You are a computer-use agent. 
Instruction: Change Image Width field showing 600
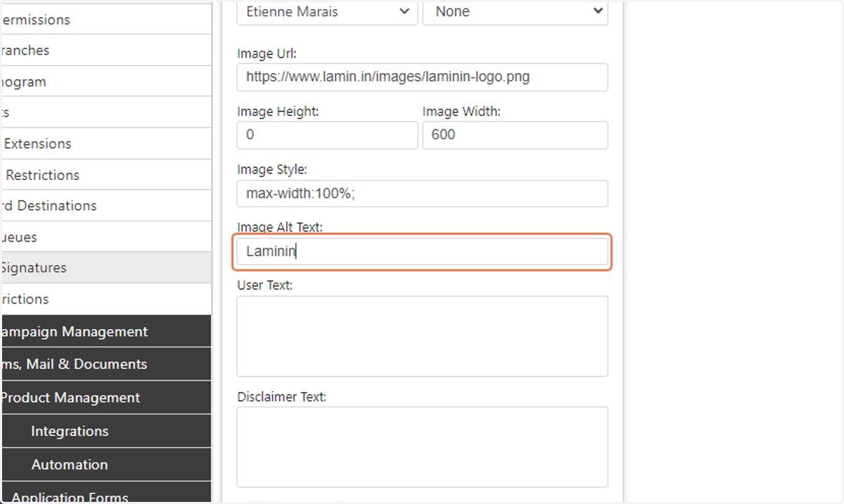click(x=515, y=135)
